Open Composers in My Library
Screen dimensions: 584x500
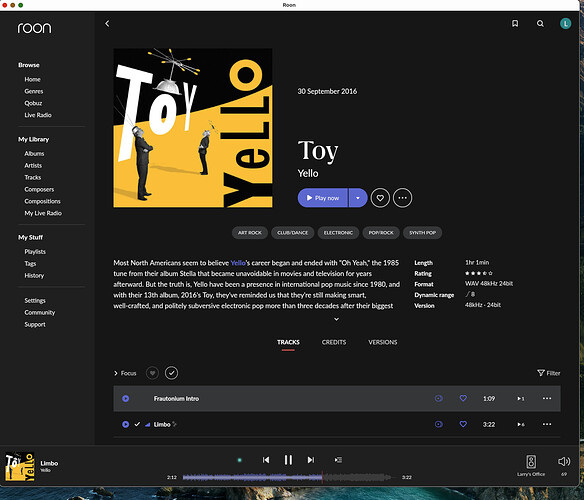(x=39, y=189)
